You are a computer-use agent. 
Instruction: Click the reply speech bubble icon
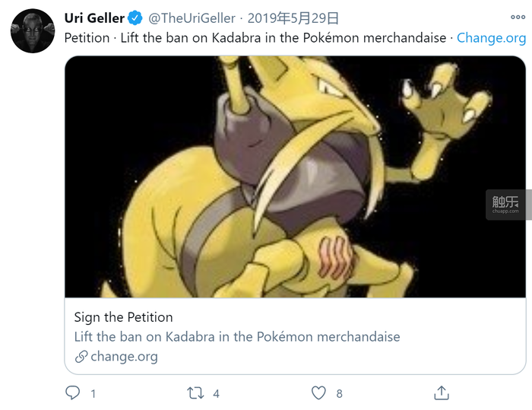click(x=73, y=393)
